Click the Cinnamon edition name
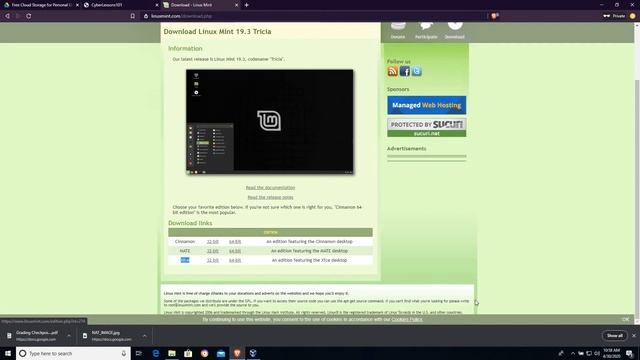The width and height of the screenshot is (640, 360). [185, 242]
